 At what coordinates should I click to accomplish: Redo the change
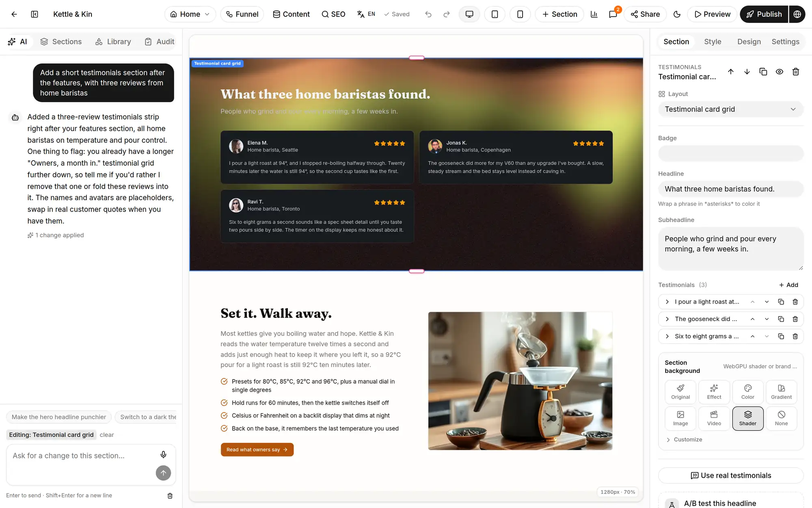(x=447, y=14)
